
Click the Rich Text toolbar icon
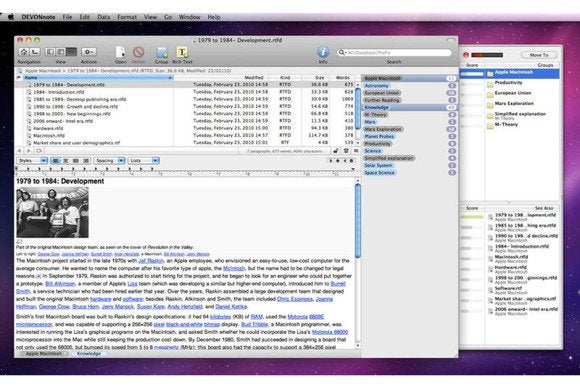point(182,52)
